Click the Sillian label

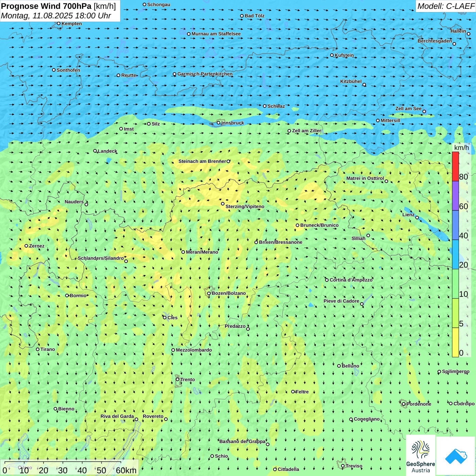358,238
